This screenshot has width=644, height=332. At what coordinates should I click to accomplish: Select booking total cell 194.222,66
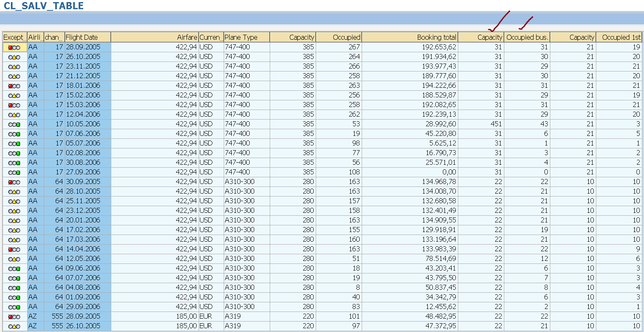pos(410,86)
